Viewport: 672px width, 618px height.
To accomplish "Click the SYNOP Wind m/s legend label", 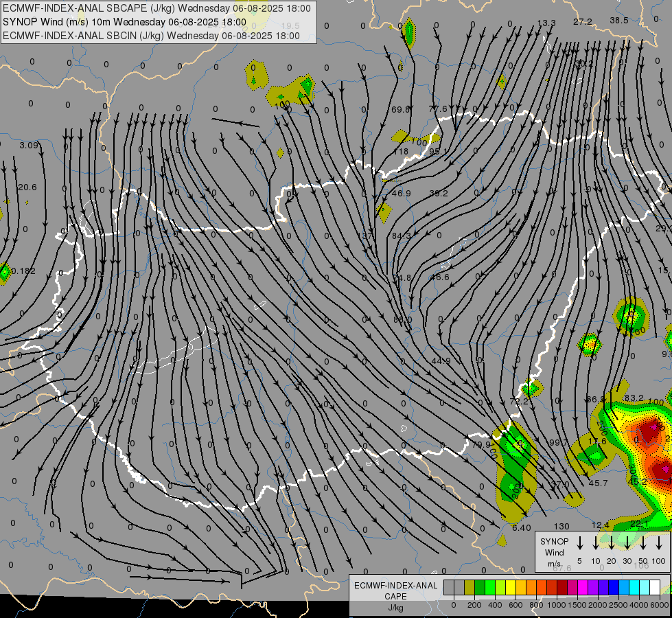I will [x=554, y=553].
